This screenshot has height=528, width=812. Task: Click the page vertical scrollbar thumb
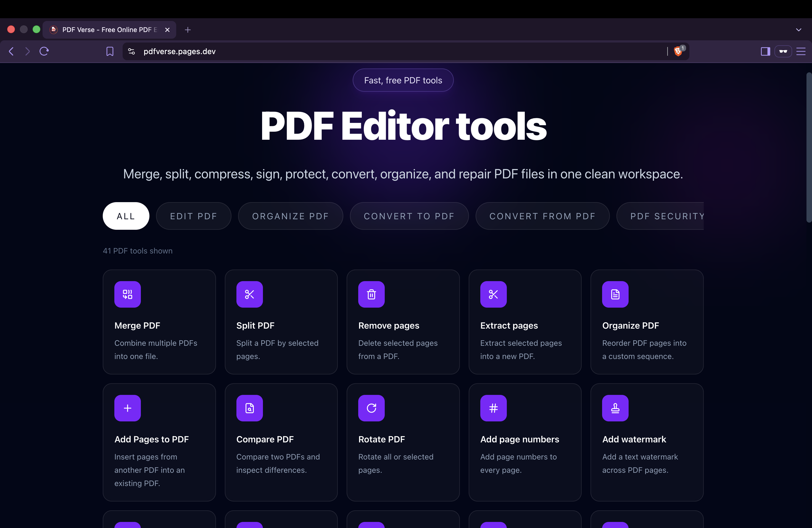(809, 147)
